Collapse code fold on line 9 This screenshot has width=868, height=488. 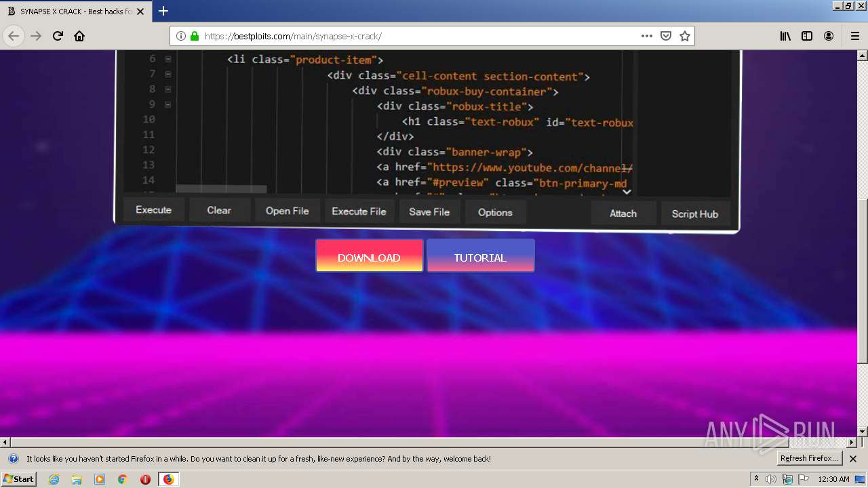(168, 104)
